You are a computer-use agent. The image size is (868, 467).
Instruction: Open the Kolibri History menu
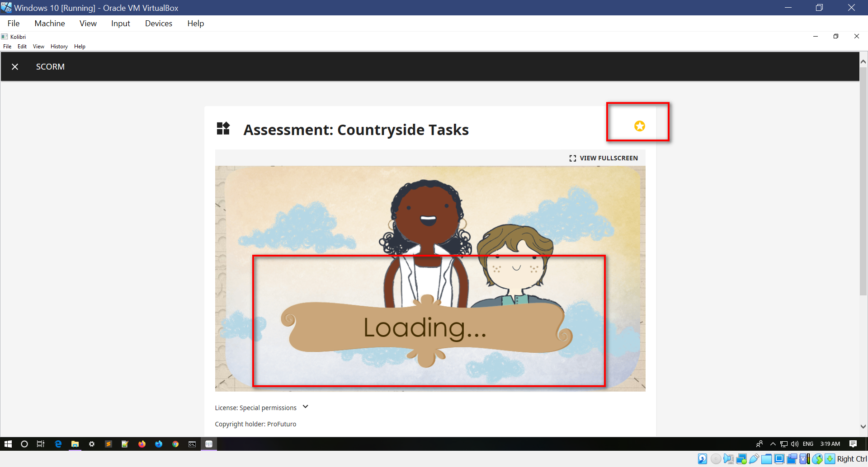click(59, 47)
